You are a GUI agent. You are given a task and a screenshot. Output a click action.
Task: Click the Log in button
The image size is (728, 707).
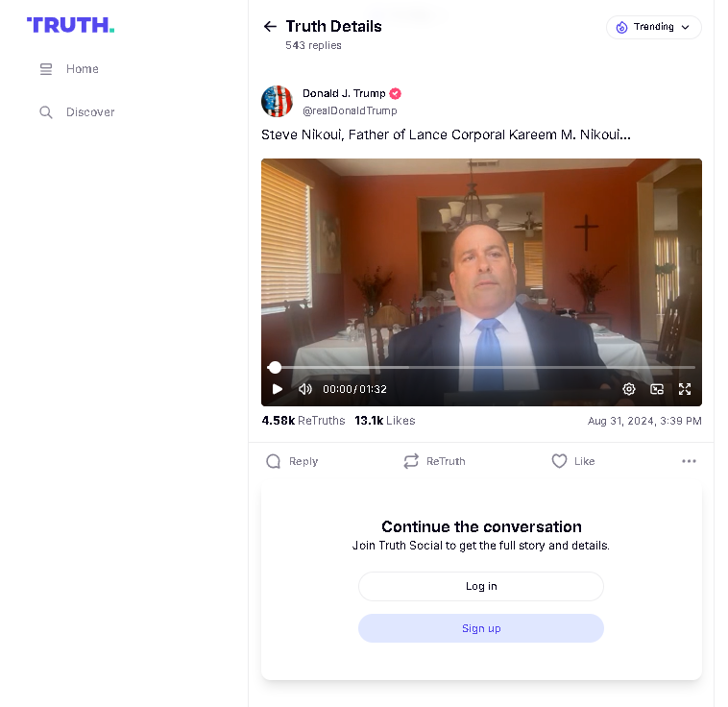481,586
